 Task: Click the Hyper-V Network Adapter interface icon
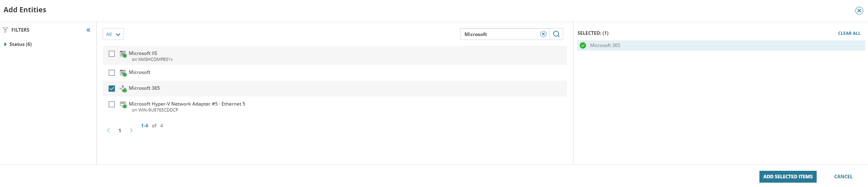[x=123, y=104]
